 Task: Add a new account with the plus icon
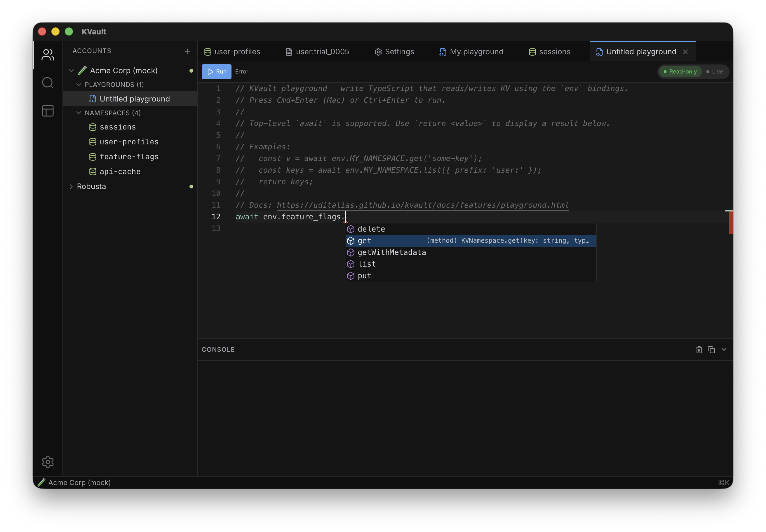click(187, 51)
